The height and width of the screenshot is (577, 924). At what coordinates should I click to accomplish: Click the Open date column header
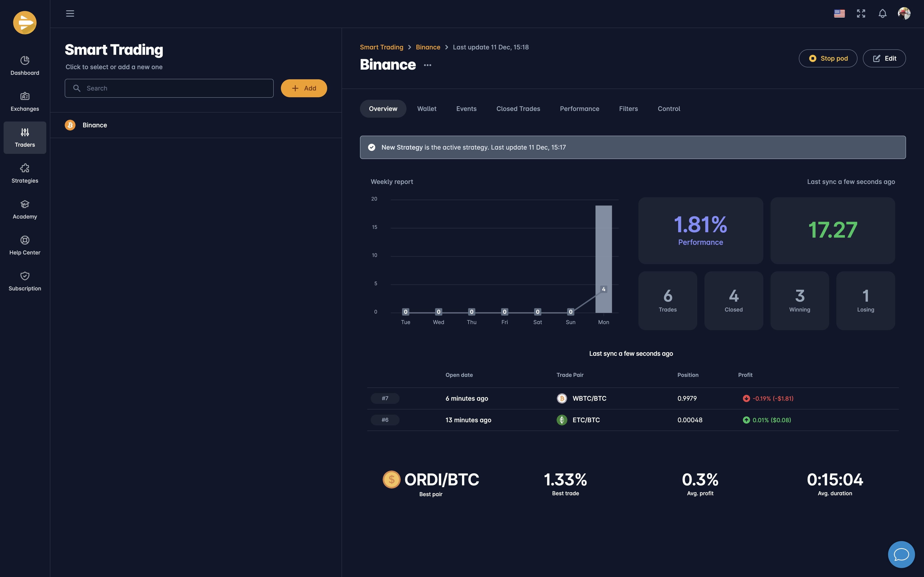click(459, 375)
